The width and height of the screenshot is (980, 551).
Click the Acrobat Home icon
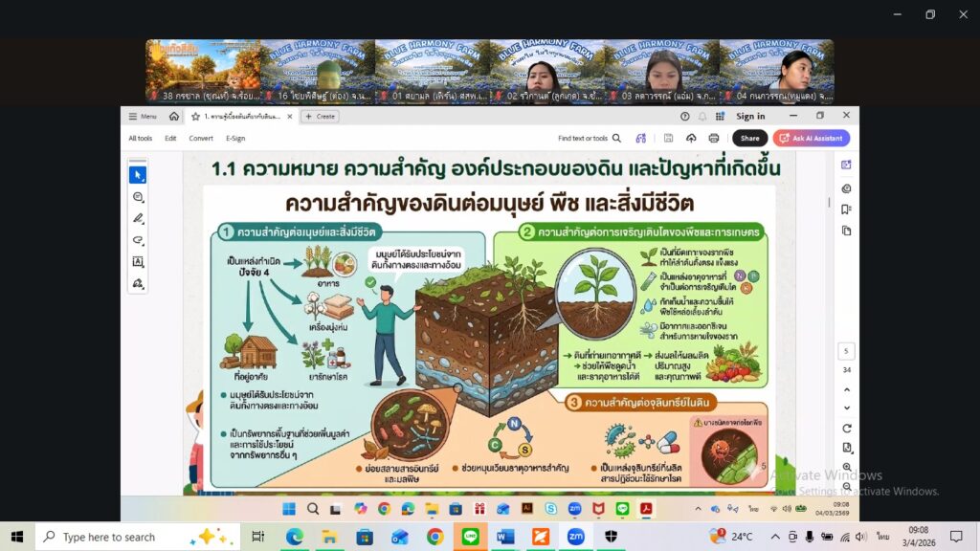click(x=174, y=117)
